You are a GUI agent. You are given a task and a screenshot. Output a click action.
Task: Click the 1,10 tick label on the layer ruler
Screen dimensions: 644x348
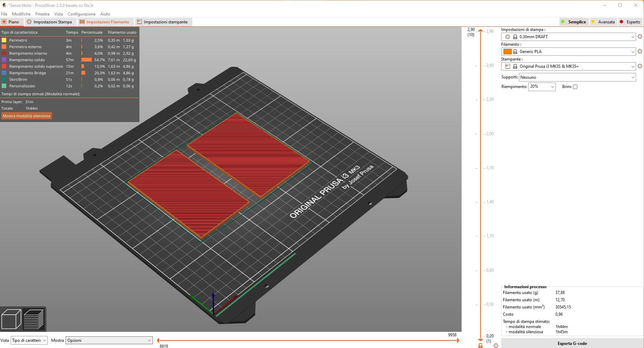coord(490,236)
